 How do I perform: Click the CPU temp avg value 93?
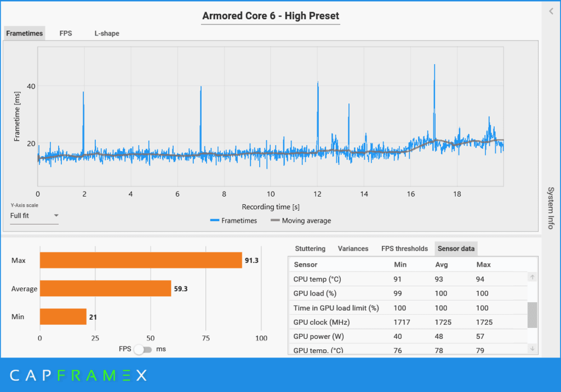tap(439, 279)
